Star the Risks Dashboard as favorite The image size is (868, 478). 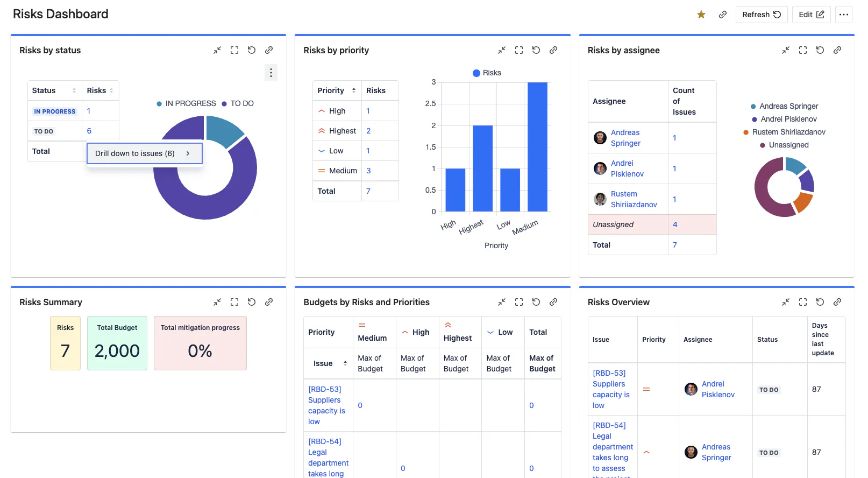click(x=701, y=15)
